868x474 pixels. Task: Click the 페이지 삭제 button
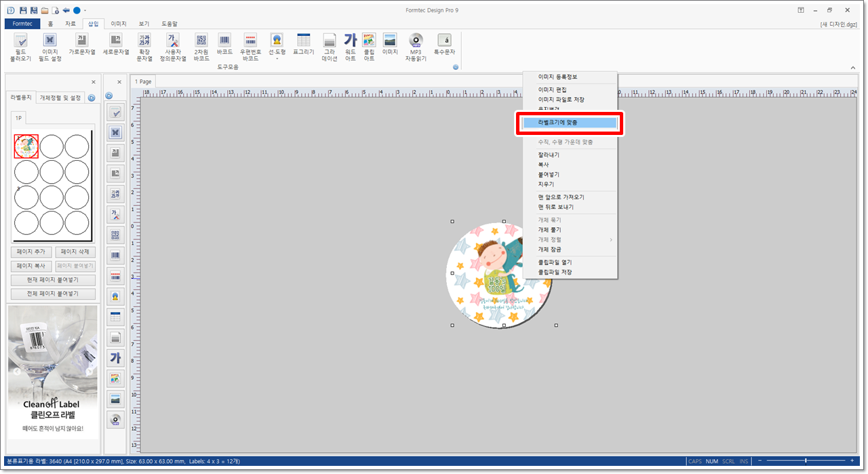[75, 252]
